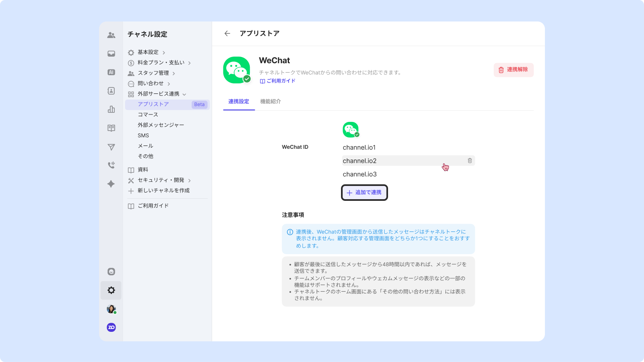Select the channel.io2 row

[409, 161]
